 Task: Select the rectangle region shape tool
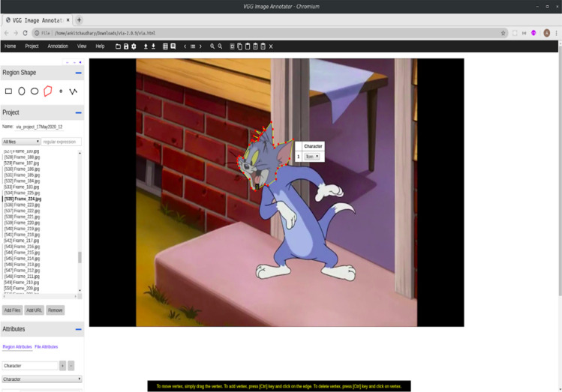[x=8, y=91]
